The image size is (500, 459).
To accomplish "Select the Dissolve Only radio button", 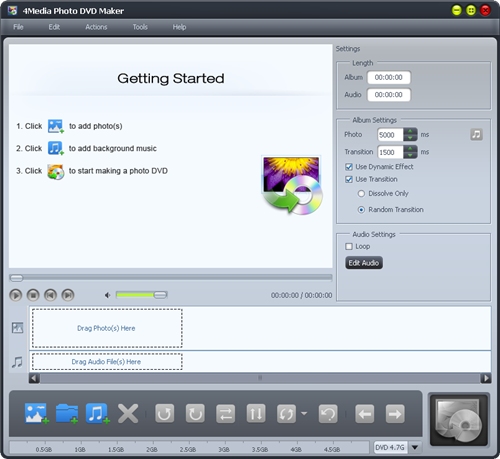I will click(x=361, y=193).
